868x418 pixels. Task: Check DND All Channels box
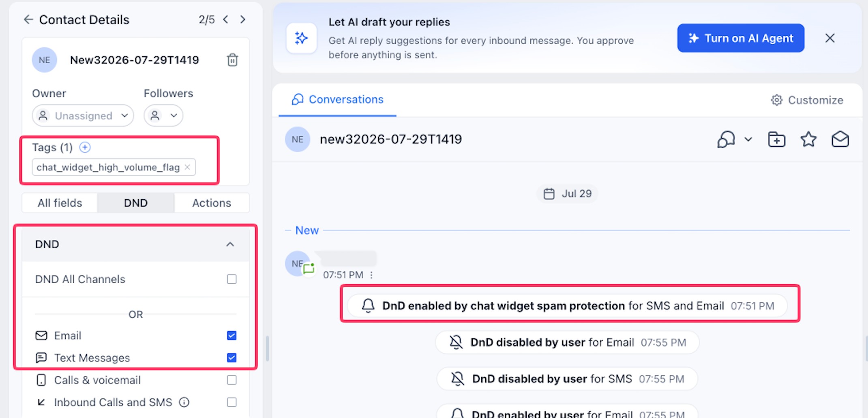pyautogui.click(x=231, y=279)
